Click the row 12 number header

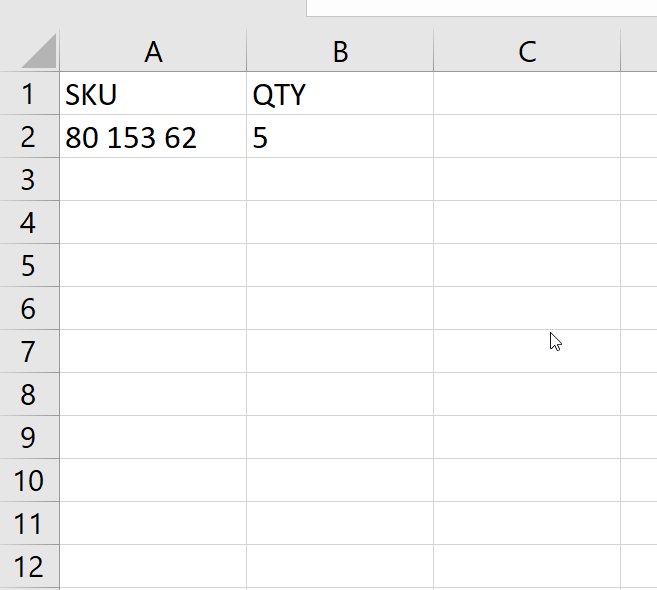29,567
